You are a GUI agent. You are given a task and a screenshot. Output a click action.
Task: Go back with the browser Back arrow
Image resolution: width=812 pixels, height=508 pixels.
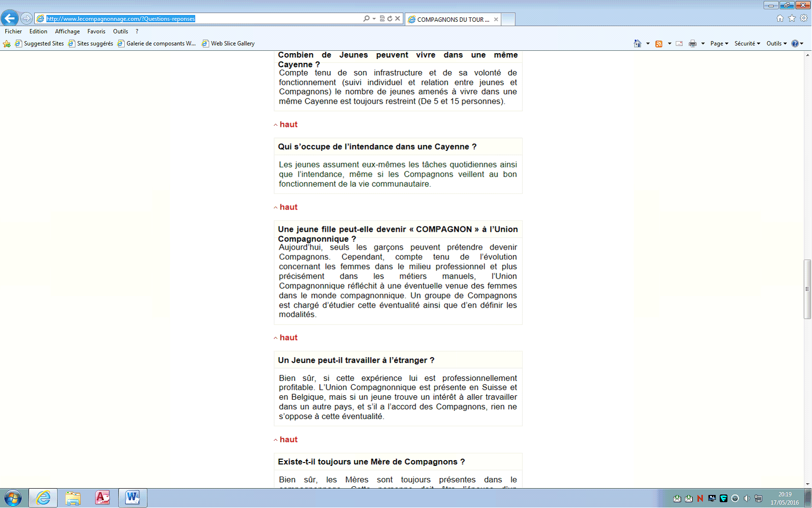pos(10,18)
